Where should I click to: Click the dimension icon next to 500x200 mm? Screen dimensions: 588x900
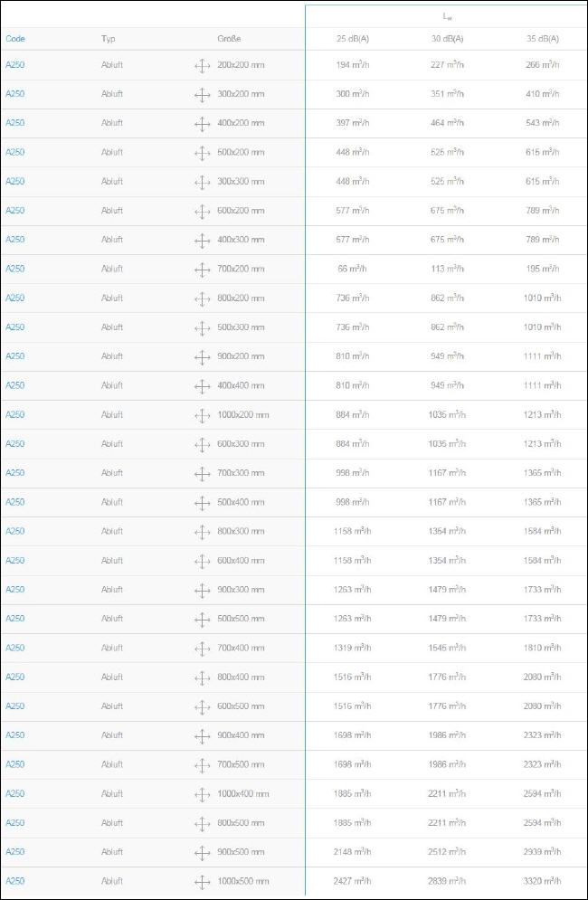click(202, 153)
